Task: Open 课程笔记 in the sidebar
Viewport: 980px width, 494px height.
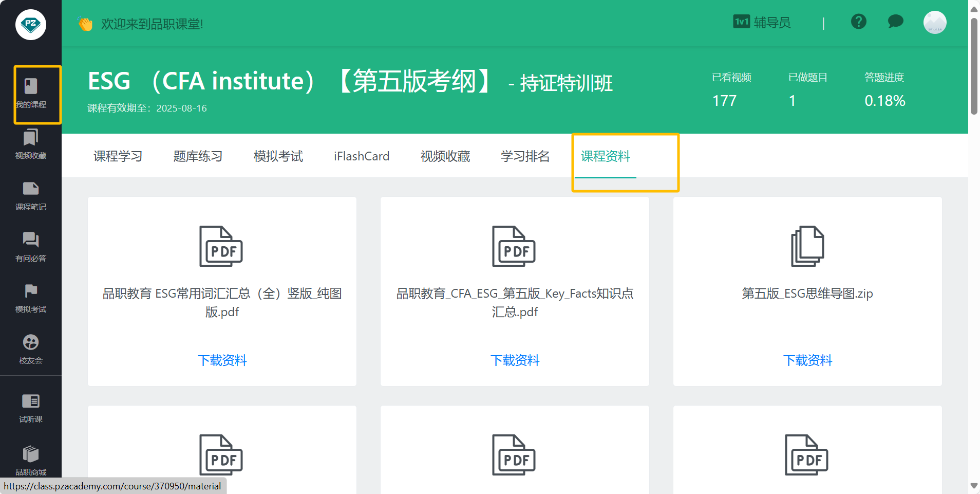Action: [31, 196]
